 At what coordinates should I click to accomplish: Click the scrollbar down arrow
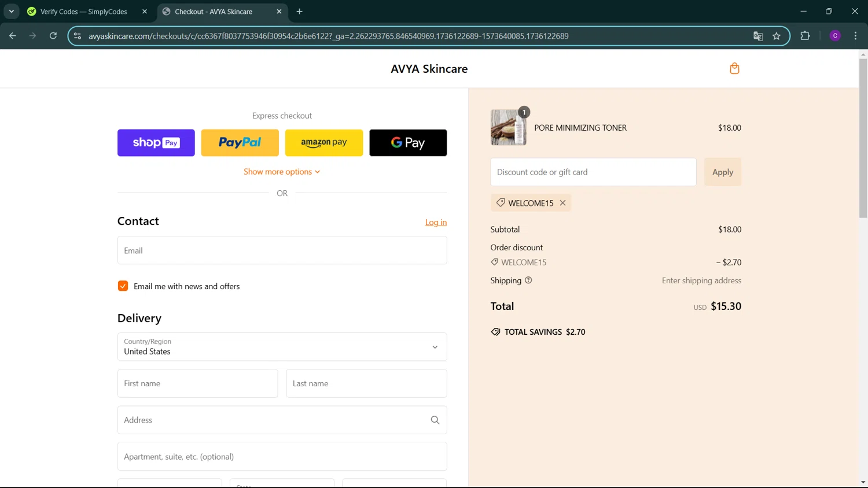click(863, 482)
